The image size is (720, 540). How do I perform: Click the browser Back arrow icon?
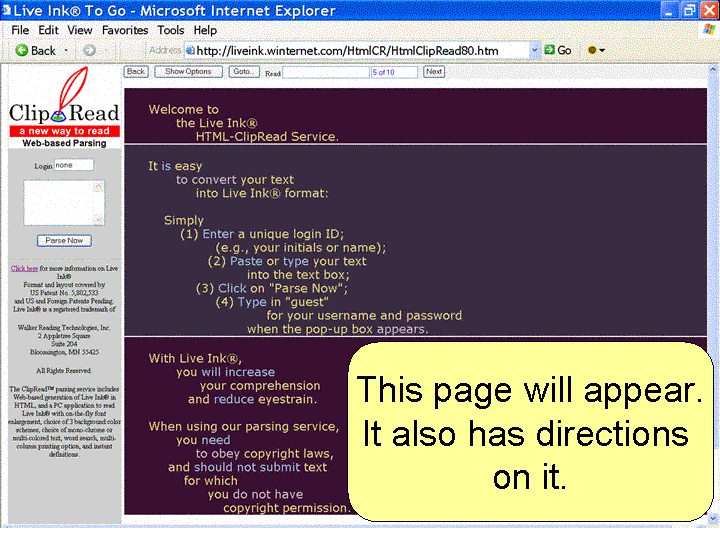20,50
